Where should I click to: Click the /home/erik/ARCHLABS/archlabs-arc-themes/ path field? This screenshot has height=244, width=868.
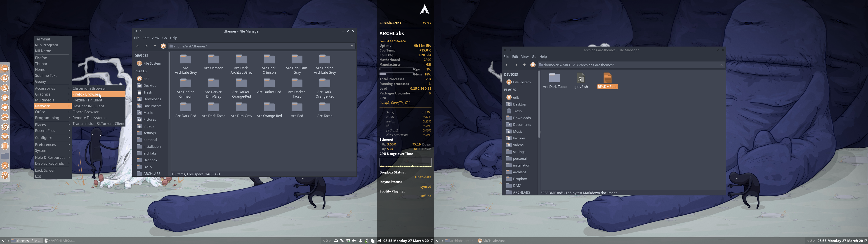coord(631,65)
